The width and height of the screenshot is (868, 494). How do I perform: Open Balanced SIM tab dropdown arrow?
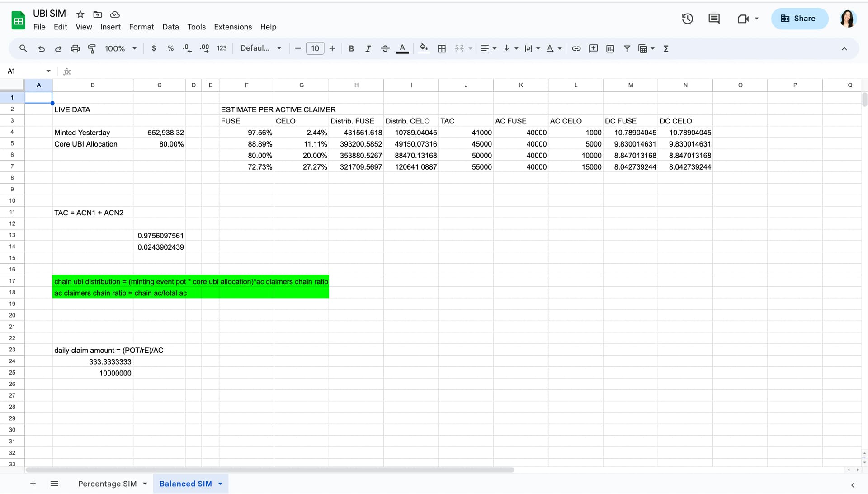coord(220,484)
